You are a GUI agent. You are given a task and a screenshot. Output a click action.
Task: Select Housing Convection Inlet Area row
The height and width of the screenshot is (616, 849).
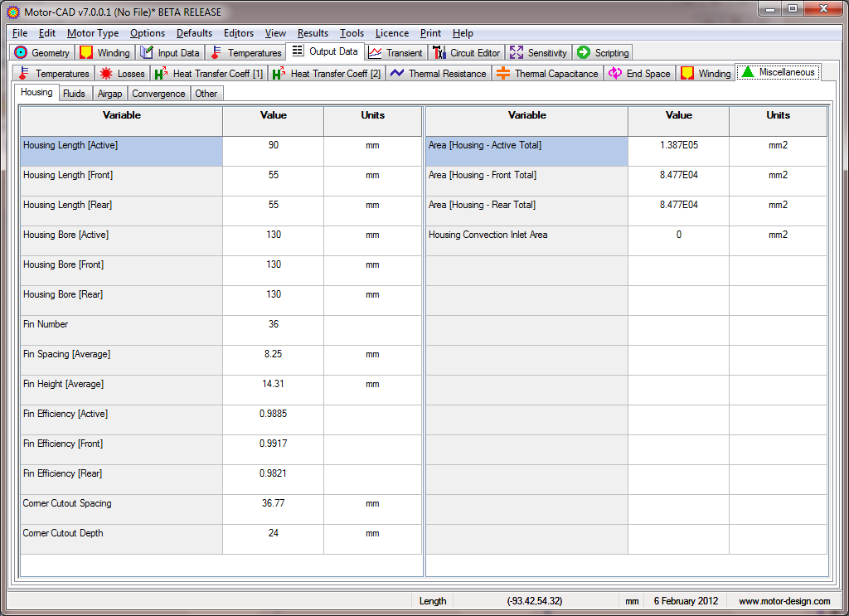click(x=627, y=240)
